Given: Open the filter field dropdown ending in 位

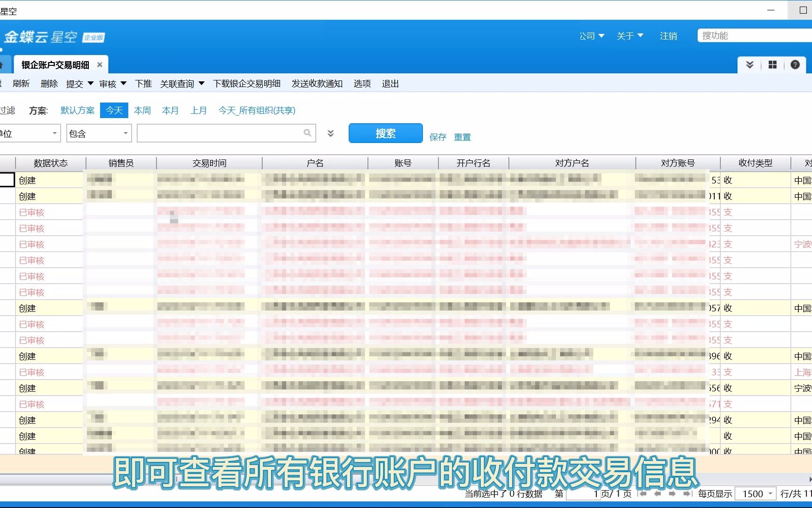Looking at the screenshot, I should coord(30,134).
